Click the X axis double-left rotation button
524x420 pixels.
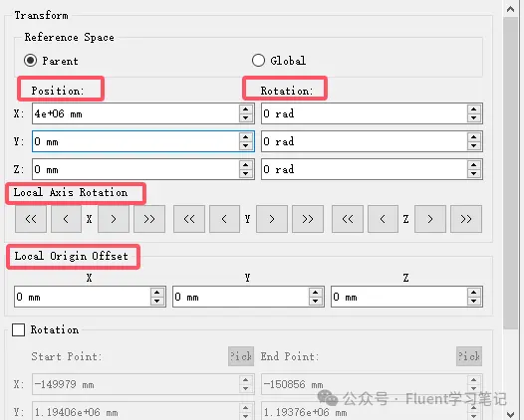point(31,219)
